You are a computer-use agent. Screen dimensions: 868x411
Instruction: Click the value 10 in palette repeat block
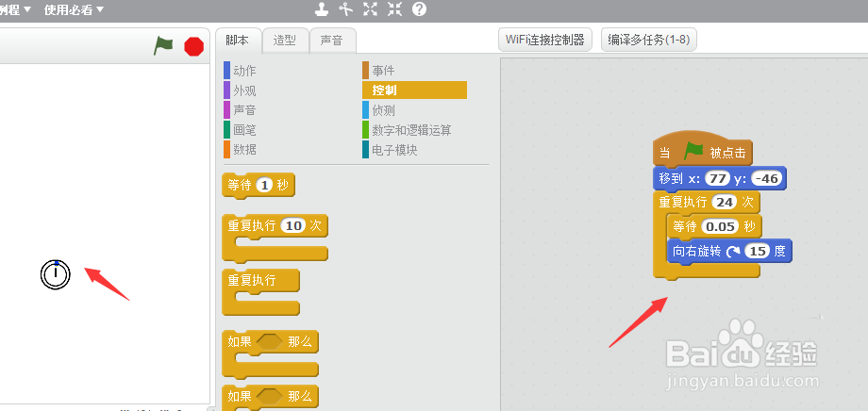293,225
